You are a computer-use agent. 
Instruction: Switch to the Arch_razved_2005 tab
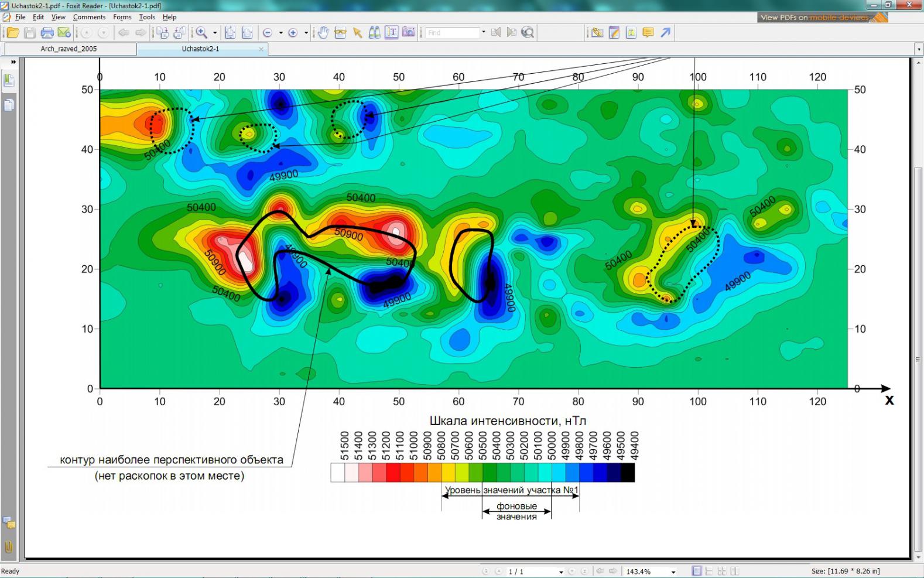pos(69,49)
